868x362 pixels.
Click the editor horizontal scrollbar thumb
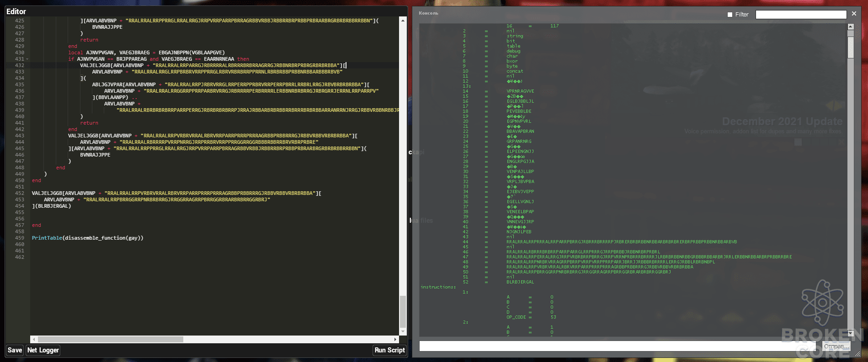pyautogui.click(x=111, y=339)
